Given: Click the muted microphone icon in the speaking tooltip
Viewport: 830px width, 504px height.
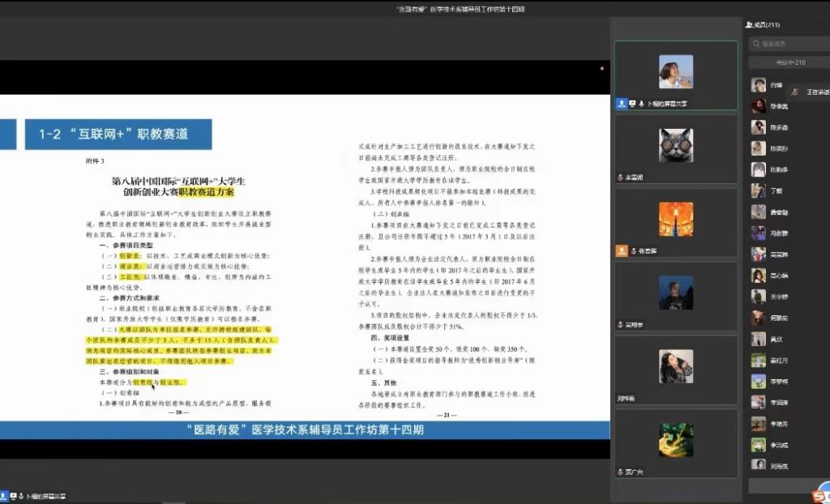Looking at the screenshot, I should coord(794,92).
